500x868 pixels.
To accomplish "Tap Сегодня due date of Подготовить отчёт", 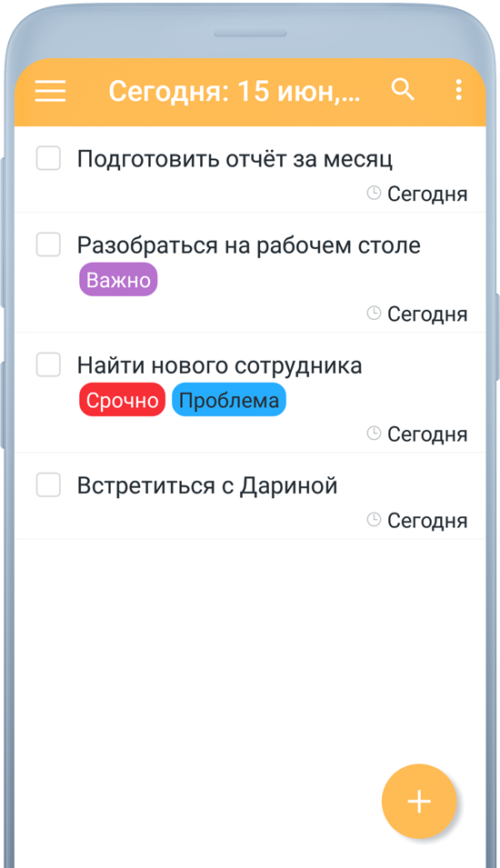I will 427,195.
